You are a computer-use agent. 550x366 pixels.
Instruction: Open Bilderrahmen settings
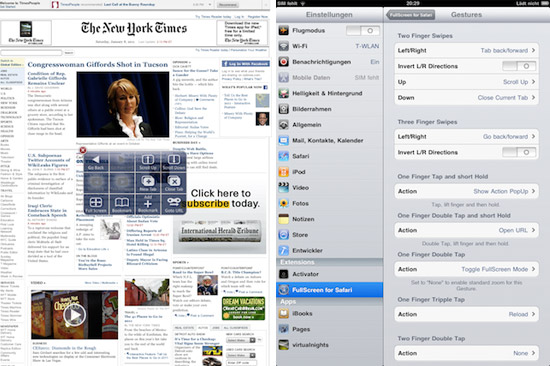click(329, 109)
